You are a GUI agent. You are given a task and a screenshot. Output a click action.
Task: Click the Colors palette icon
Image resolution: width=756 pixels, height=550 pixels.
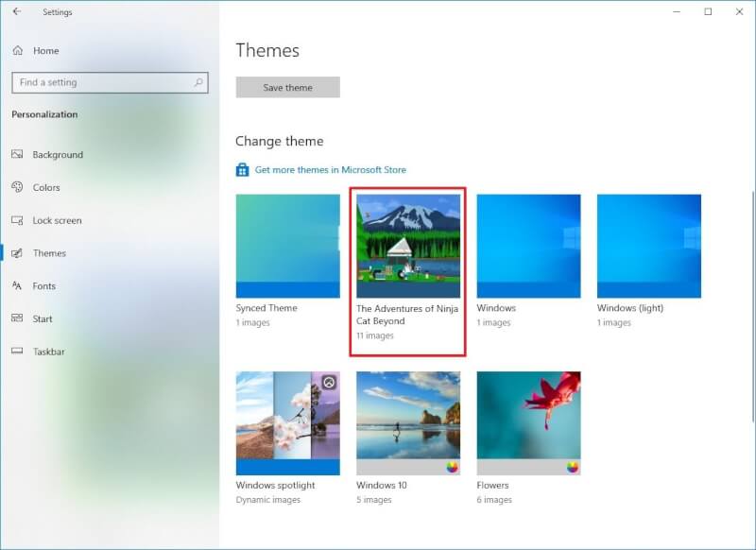tap(17, 187)
